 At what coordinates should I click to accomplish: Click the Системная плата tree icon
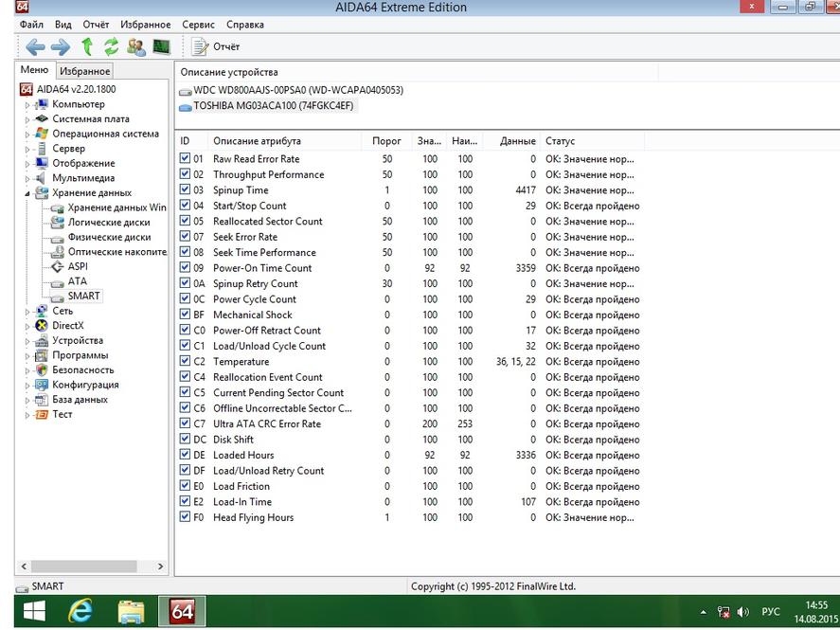pyautogui.click(x=42, y=119)
